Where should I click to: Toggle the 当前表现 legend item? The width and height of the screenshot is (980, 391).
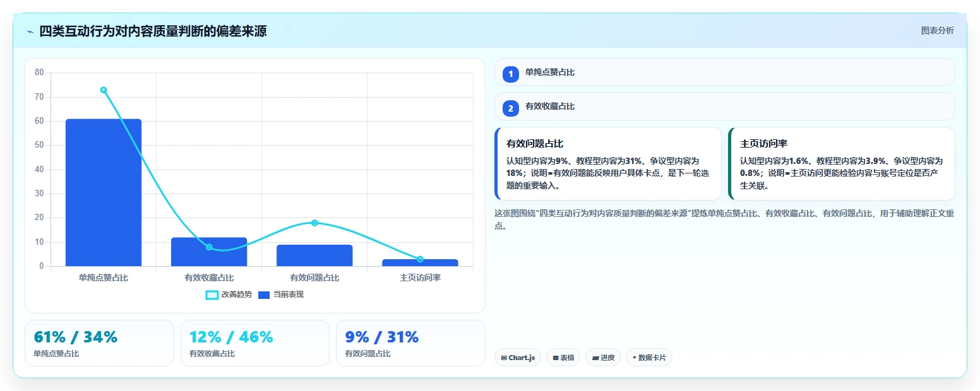pos(281,295)
